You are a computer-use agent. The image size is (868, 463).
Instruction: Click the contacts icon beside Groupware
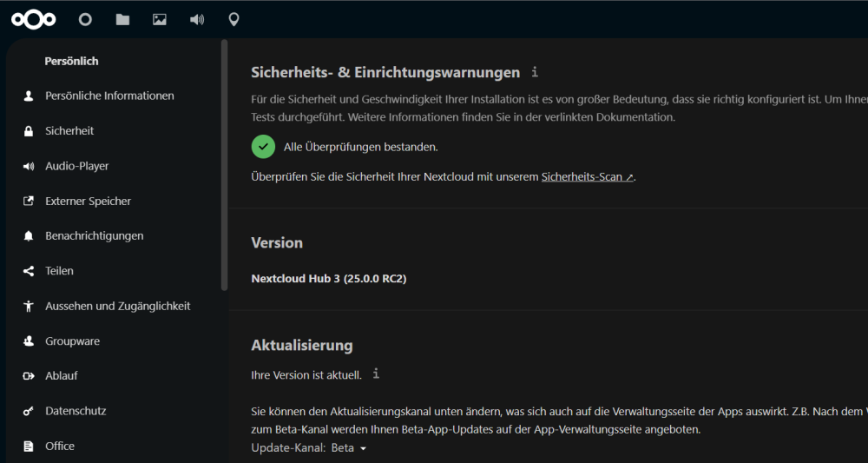(x=29, y=341)
